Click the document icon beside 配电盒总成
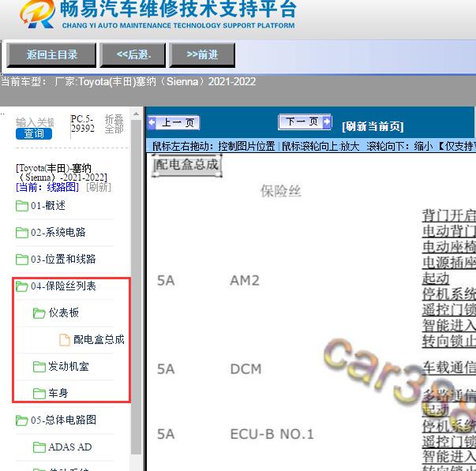Image resolution: width=476 pixels, height=471 pixels. click(x=65, y=340)
